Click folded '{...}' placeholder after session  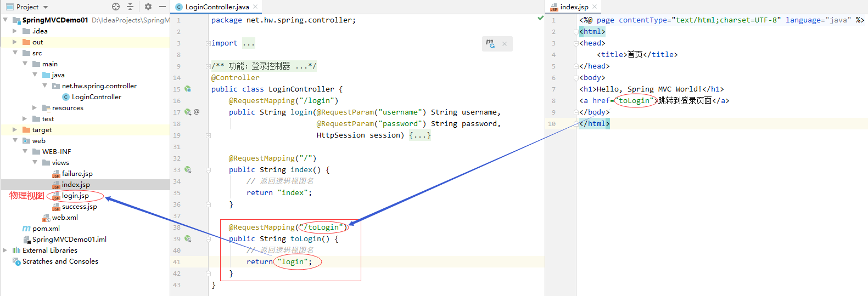tap(420, 135)
